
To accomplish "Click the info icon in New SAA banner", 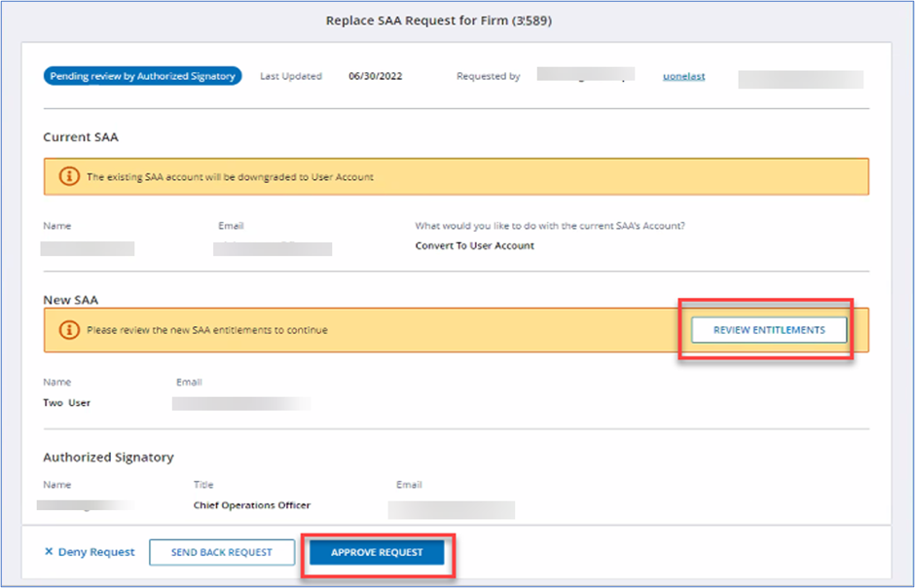I will 69,330.
